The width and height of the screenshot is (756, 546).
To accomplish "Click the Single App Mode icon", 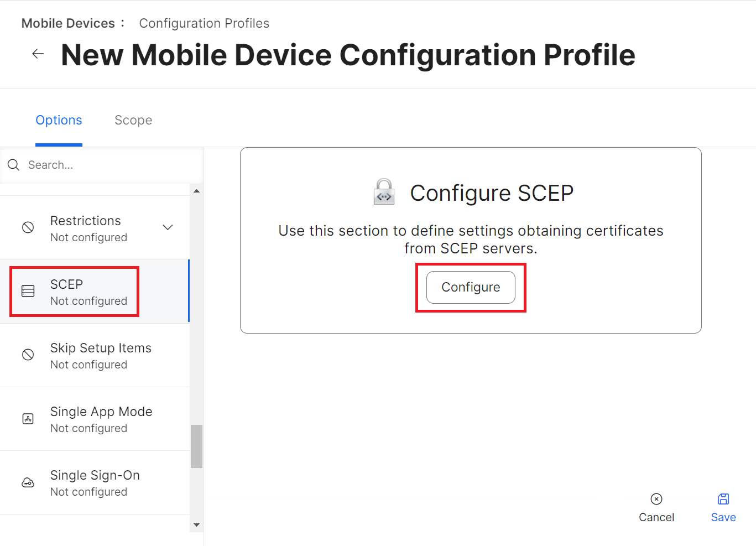I will click(x=28, y=419).
